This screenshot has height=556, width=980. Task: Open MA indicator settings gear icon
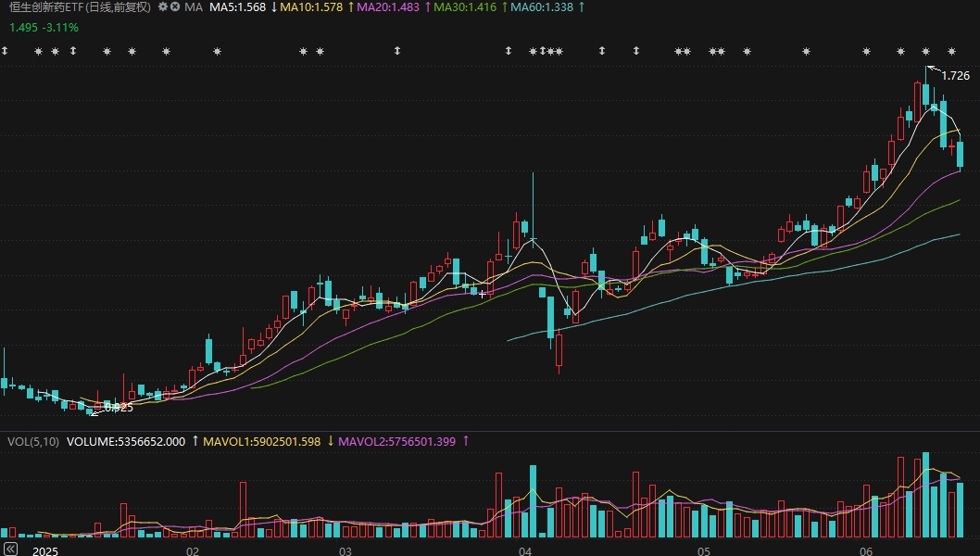point(162,6)
